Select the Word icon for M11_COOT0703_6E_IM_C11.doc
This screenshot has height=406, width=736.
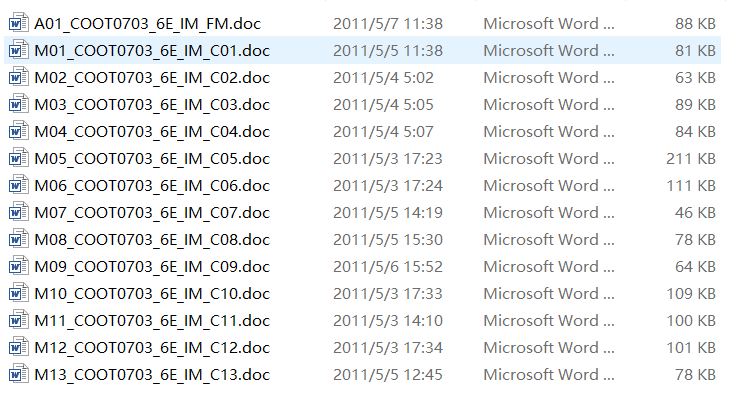pyautogui.click(x=18, y=320)
